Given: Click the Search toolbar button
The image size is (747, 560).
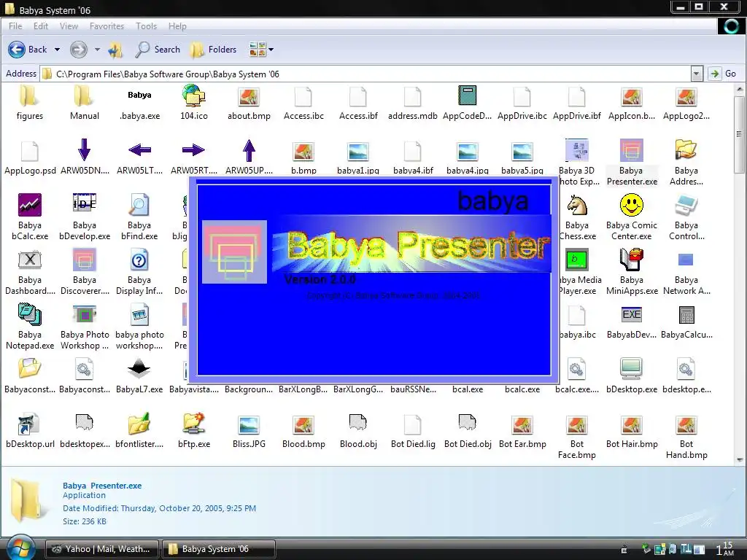Looking at the screenshot, I should [158, 50].
